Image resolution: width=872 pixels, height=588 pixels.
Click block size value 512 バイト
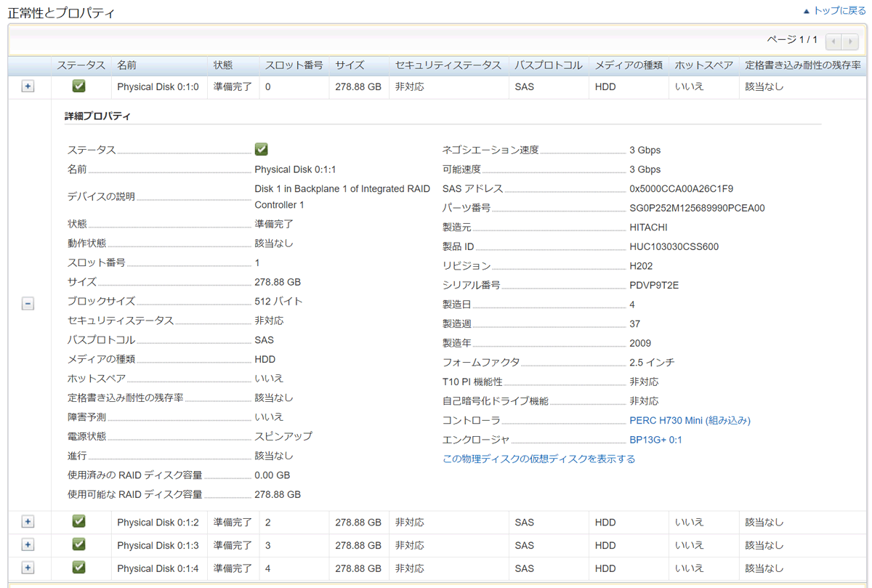click(x=278, y=301)
